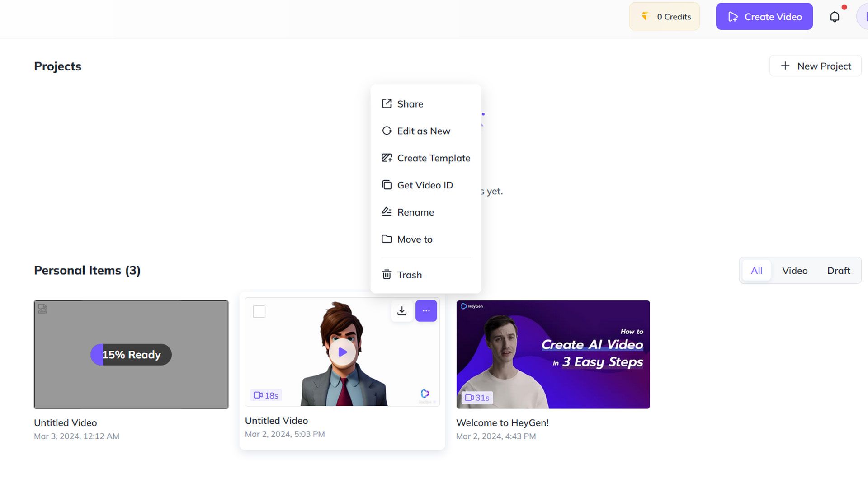
Task: Click the Create Video button
Action: click(764, 17)
